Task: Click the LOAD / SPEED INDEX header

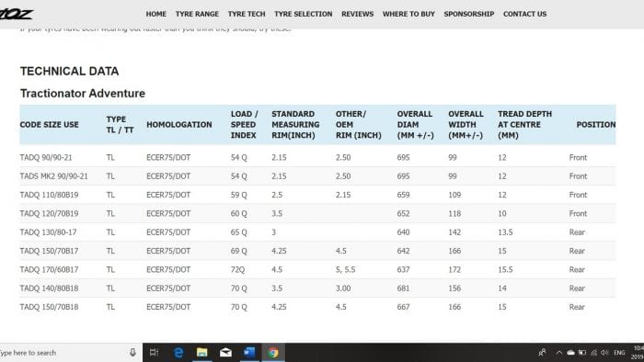Action: tap(245, 125)
